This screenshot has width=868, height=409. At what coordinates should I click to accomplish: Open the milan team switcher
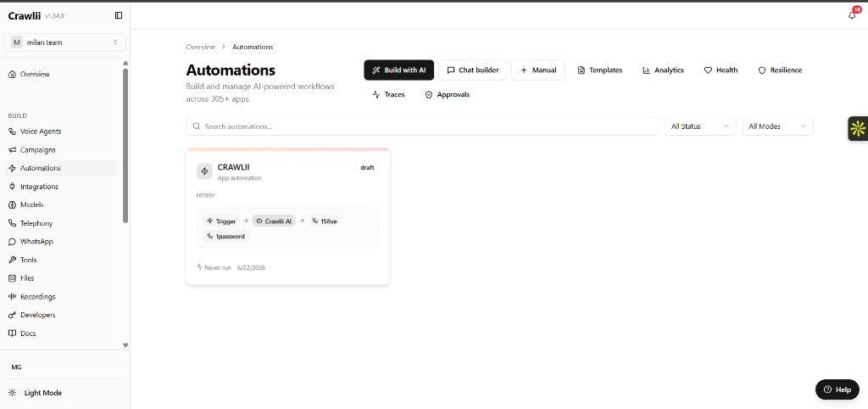pos(64,42)
